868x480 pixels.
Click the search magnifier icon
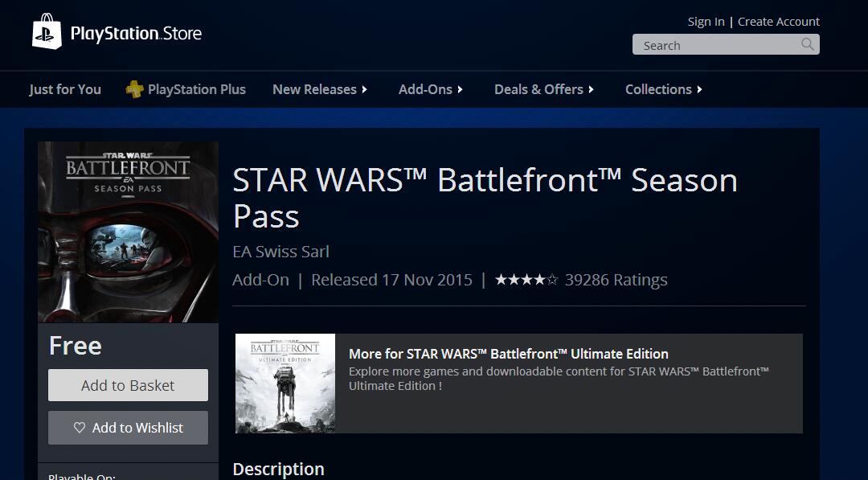coord(808,44)
